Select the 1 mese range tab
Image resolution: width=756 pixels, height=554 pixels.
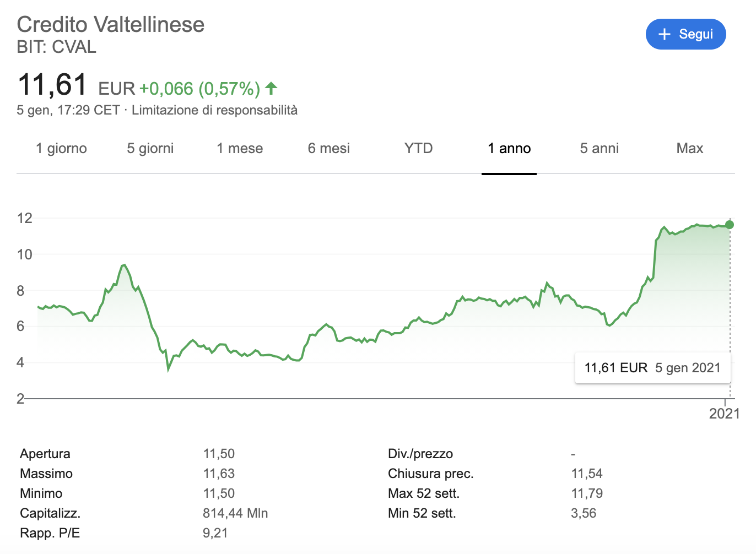(240, 149)
